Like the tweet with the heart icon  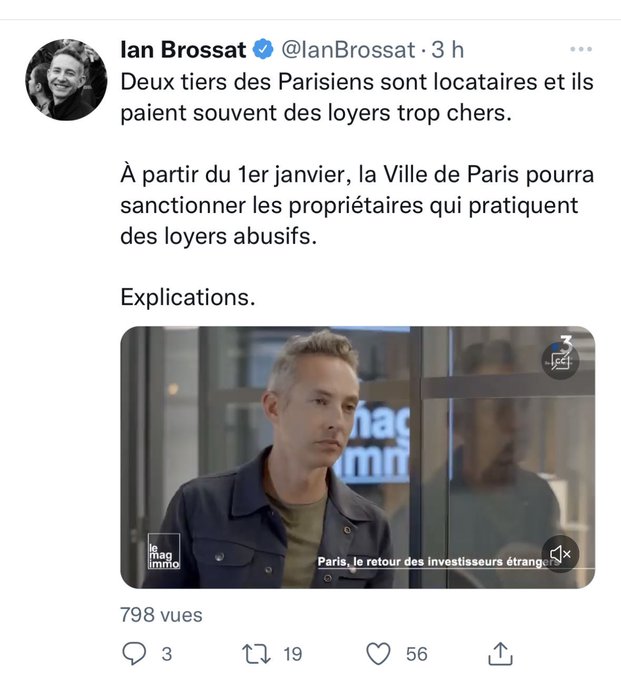coord(379,654)
